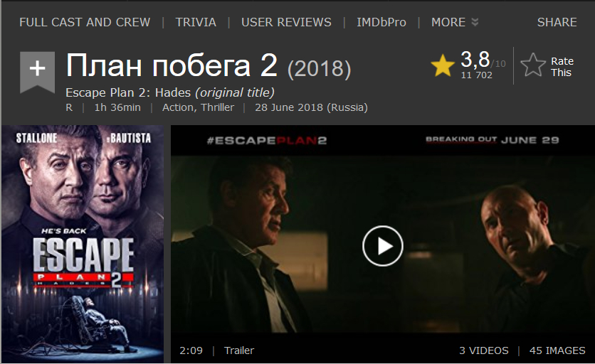Click the SHARE button
This screenshot has height=364, width=595.
pos(557,22)
